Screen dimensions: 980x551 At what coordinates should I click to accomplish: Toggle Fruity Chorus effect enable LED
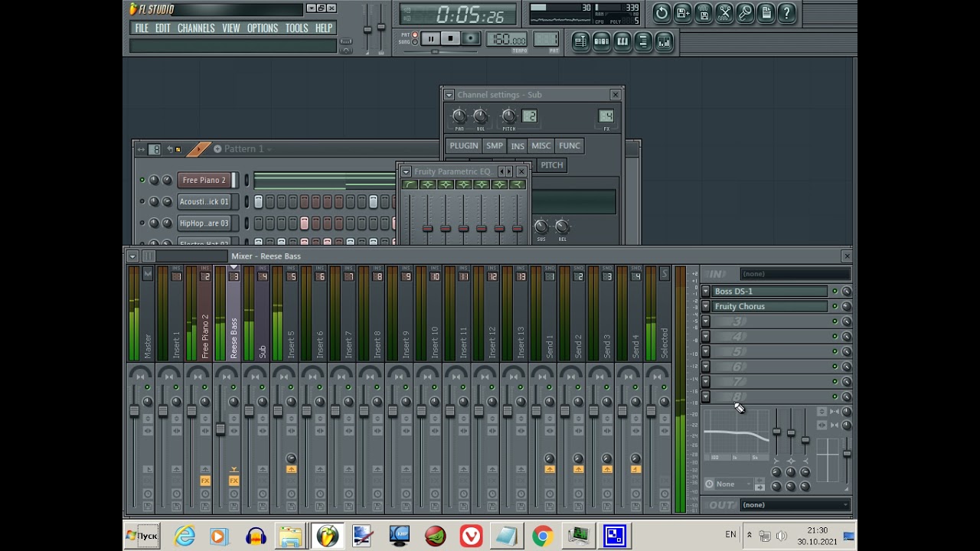coord(835,307)
